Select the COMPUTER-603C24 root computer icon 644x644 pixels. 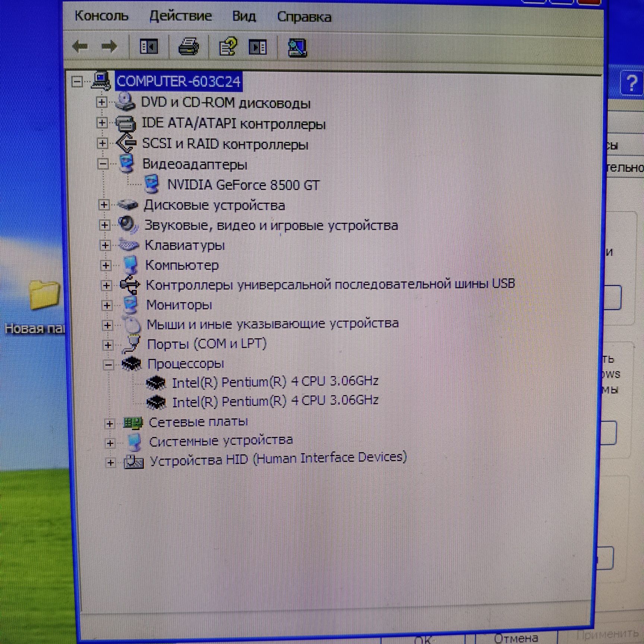pos(101,80)
